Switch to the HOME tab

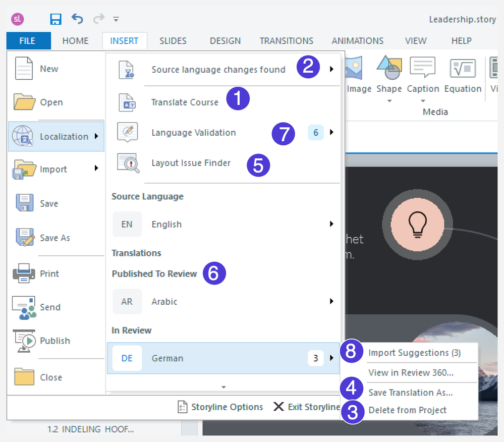[76, 41]
